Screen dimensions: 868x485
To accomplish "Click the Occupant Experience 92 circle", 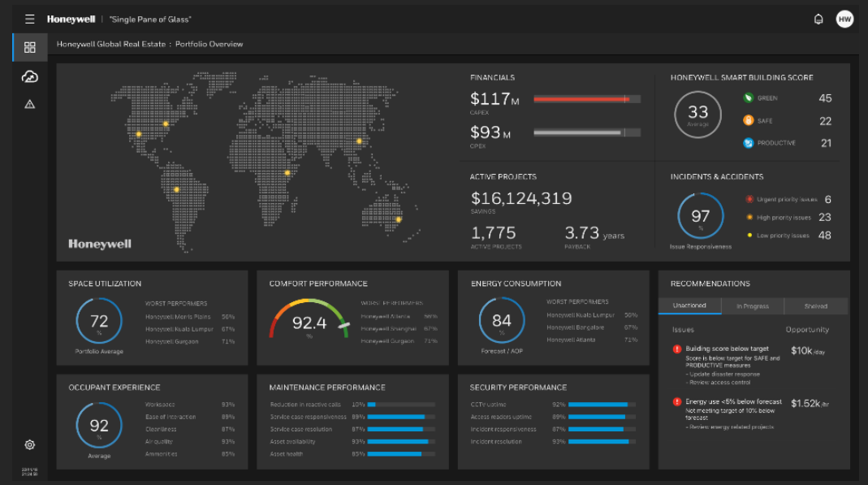I will (x=99, y=425).
